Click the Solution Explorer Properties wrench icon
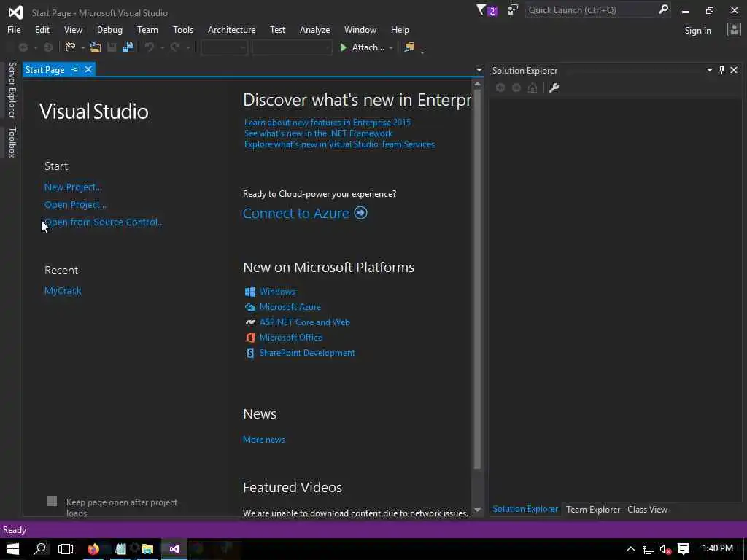This screenshot has height=560, width=747. 554,87
